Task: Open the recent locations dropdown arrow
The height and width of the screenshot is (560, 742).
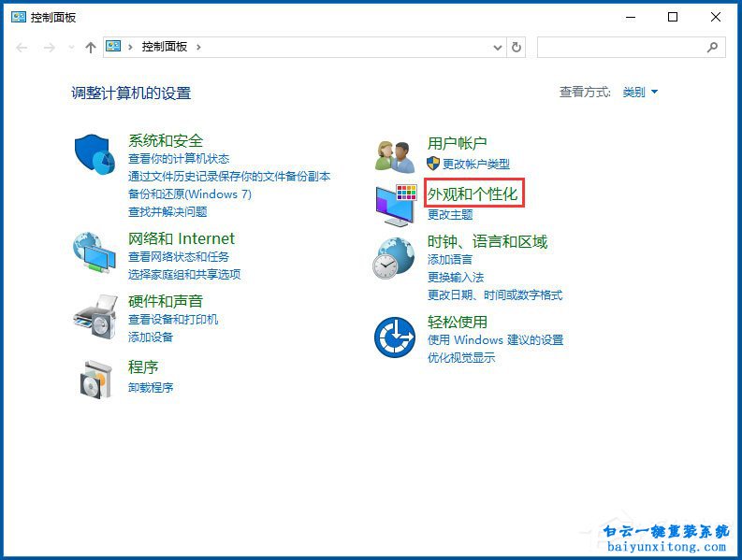Action: coord(71,48)
